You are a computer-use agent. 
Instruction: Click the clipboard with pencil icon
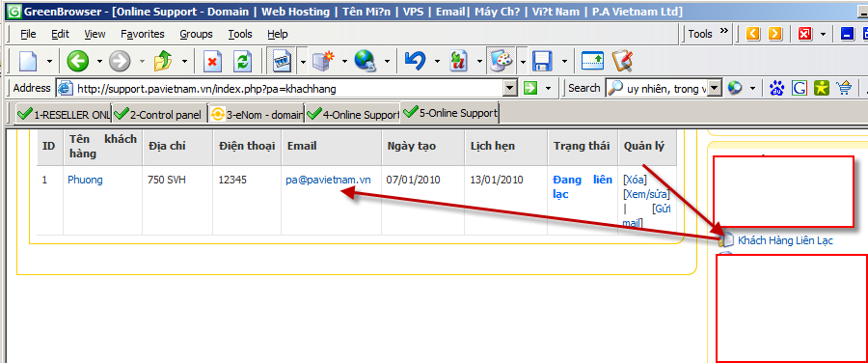tap(622, 61)
